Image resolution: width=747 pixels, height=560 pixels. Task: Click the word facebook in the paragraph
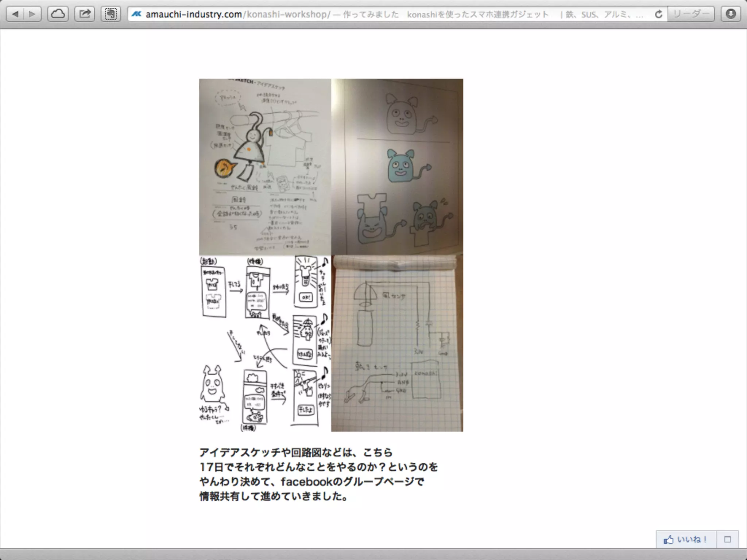click(x=306, y=482)
